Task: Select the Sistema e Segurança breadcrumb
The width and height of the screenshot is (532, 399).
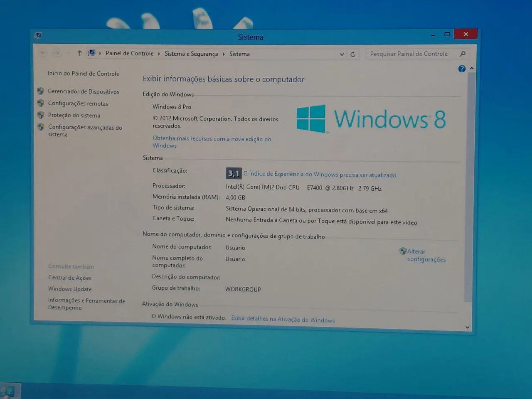Action: (x=191, y=54)
